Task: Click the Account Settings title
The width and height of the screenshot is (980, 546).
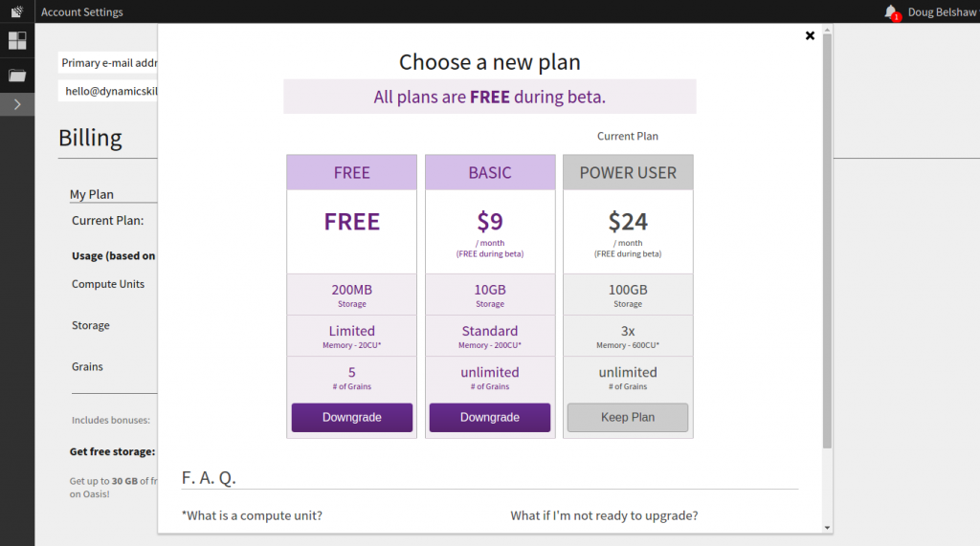Action: point(82,12)
